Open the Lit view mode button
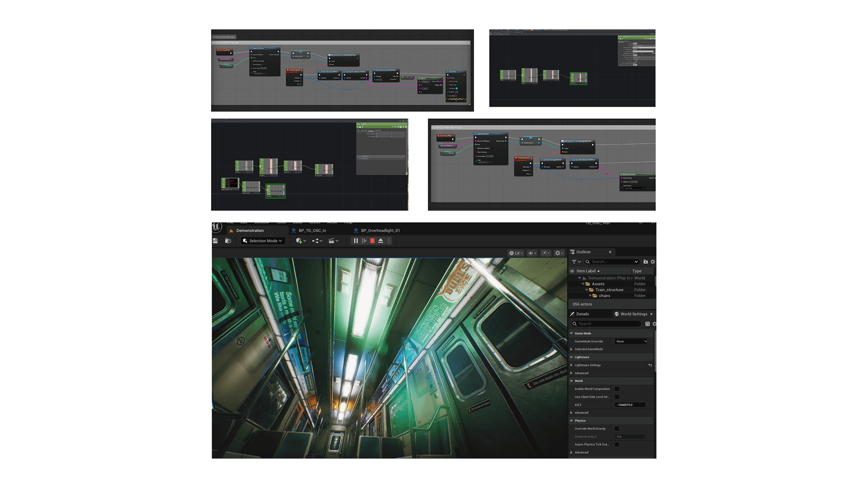 click(516, 253)
